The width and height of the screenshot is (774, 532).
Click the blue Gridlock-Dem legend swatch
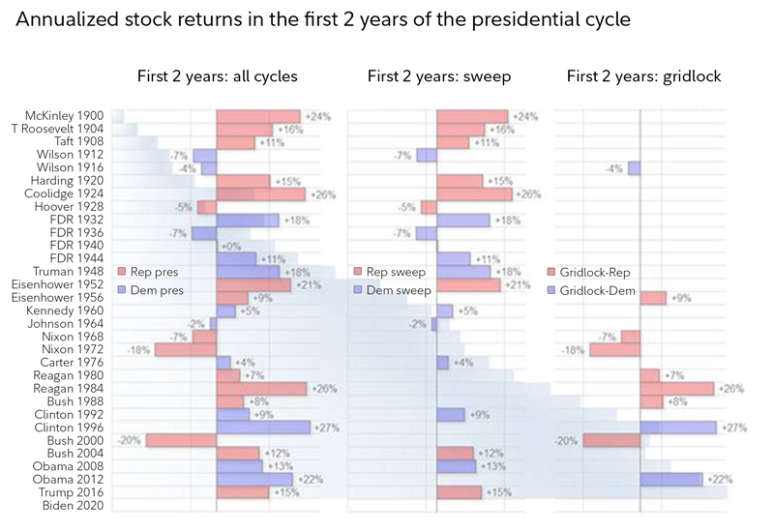552,289
